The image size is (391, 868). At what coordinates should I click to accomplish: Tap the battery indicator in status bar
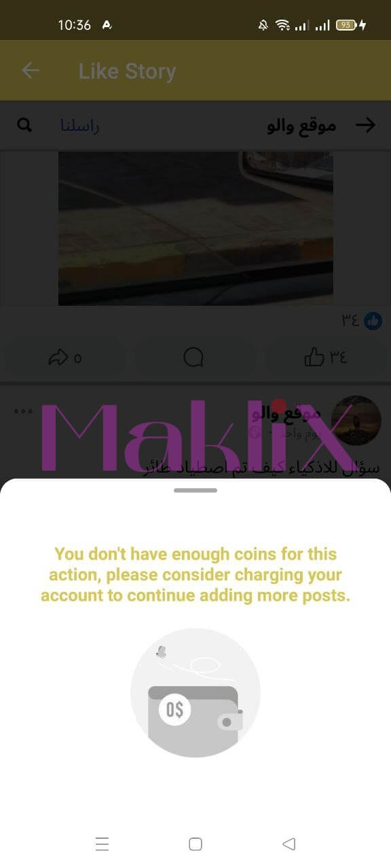(x=346, y=25)
